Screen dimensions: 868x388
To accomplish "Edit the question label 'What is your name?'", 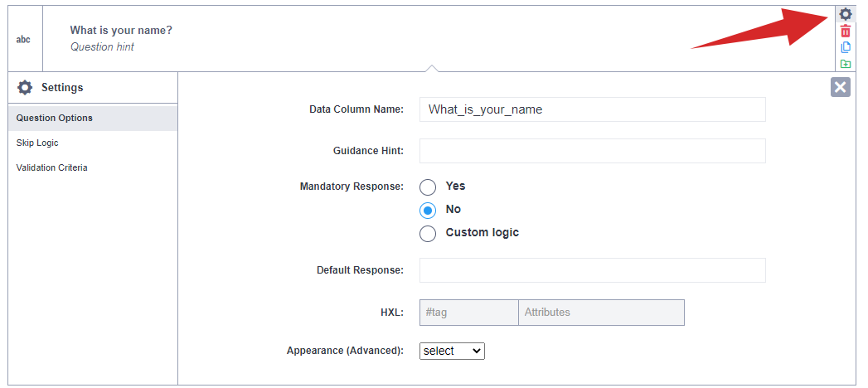I will click(x=121, y=31).
